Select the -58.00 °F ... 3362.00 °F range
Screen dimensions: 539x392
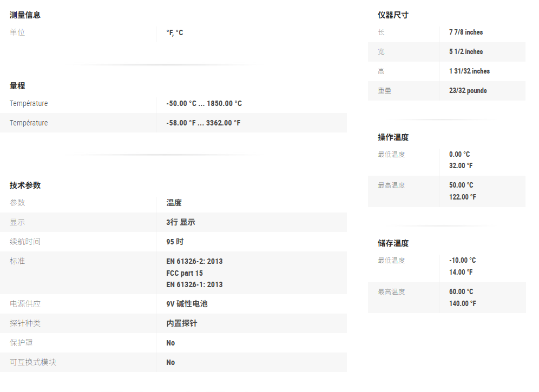(x=203, y=123)
